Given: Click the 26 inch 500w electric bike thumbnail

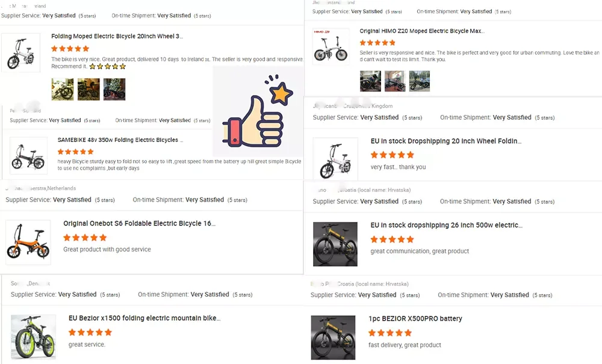Looking at the screenshot, I should (x=335, y=244).
